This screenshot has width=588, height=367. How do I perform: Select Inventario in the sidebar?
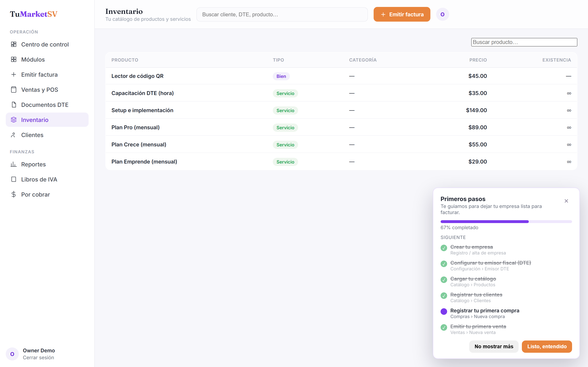tap(47, 120)
